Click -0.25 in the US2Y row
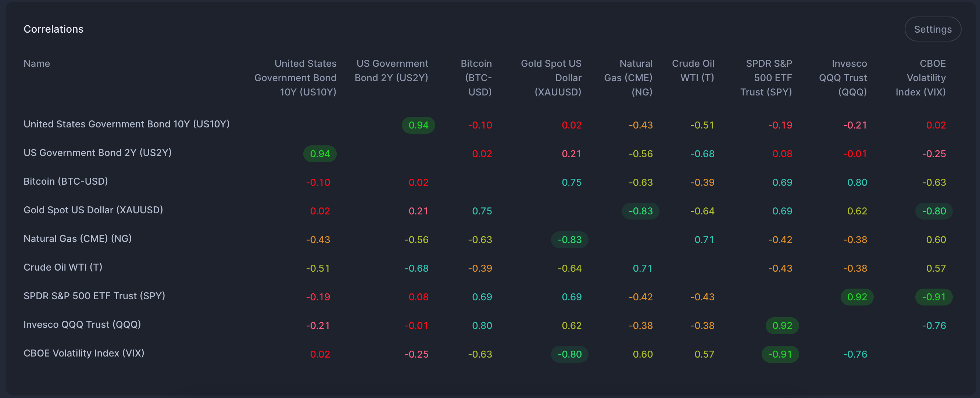Image resolution: width=980 pixels, height=398 pixels. tap(934, 154)
